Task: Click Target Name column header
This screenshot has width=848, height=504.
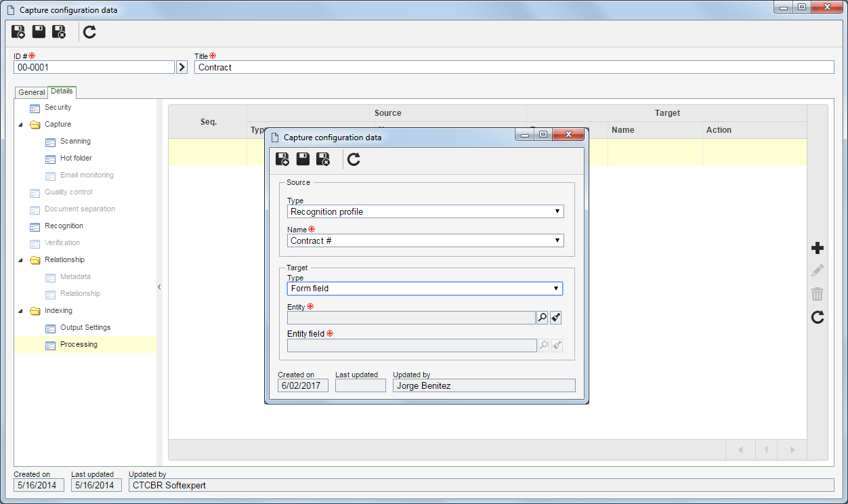Action: (x=655, y=130)
